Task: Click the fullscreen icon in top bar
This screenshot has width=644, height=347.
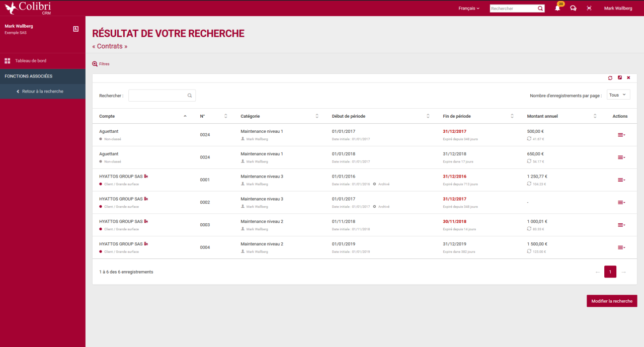Action: [589, 8]
